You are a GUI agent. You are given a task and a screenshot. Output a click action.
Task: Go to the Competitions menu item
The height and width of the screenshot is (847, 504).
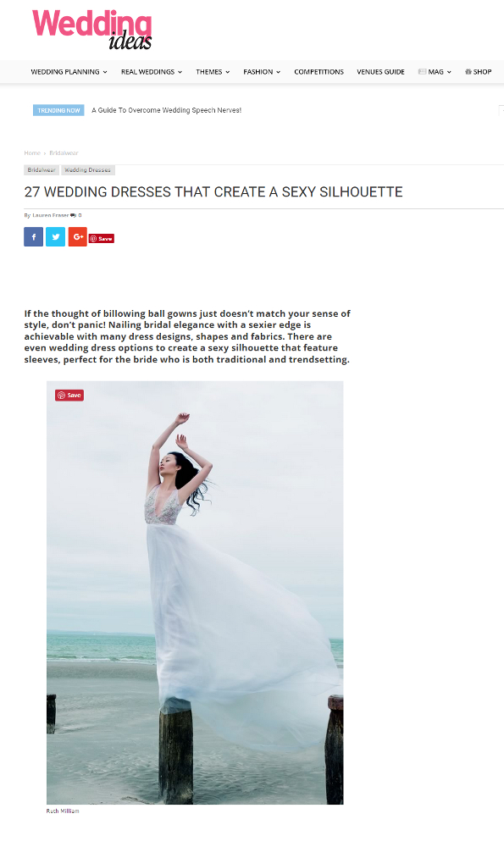coord(318,72)
